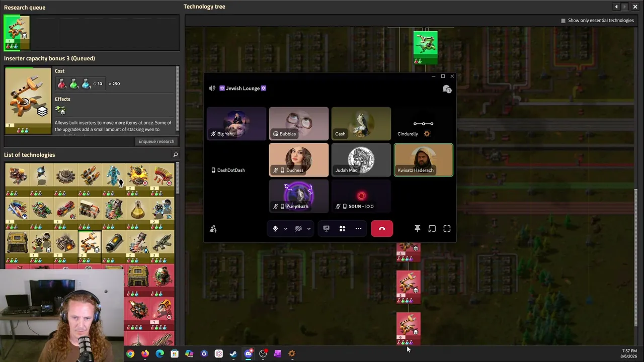
Task: Open Discord activities launcher
Action: pos(342,229)
